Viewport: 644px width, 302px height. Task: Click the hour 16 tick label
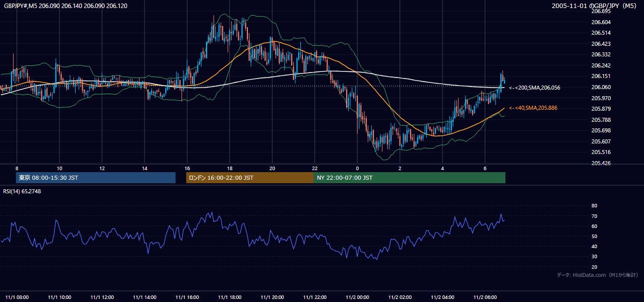point(187,168)
